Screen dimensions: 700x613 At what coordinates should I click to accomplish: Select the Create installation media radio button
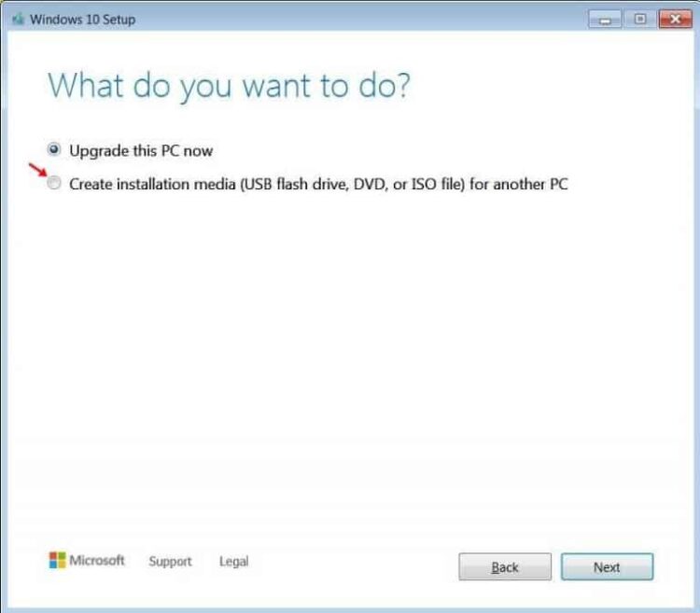click(54, 183)
